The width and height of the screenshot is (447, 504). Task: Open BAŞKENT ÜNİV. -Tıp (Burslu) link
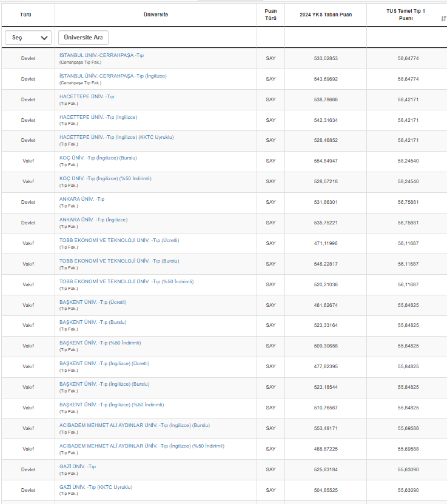click(x=93, y=322)
